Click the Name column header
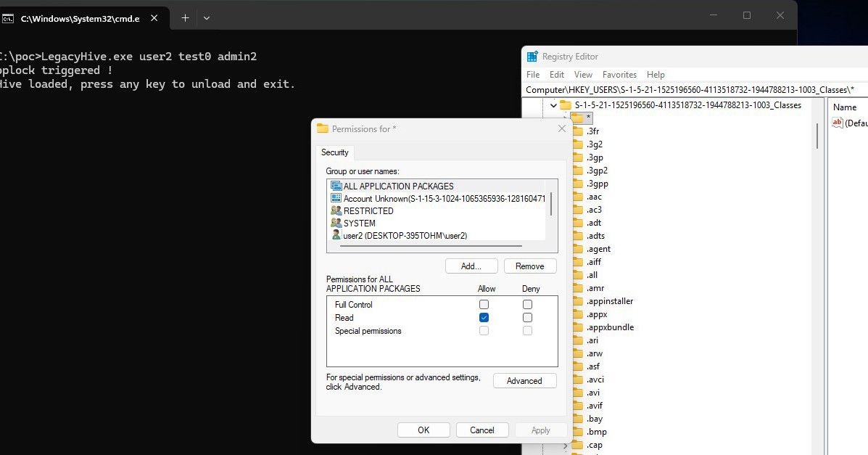This screenshot has height=455, width=868. tap(845, 107)
